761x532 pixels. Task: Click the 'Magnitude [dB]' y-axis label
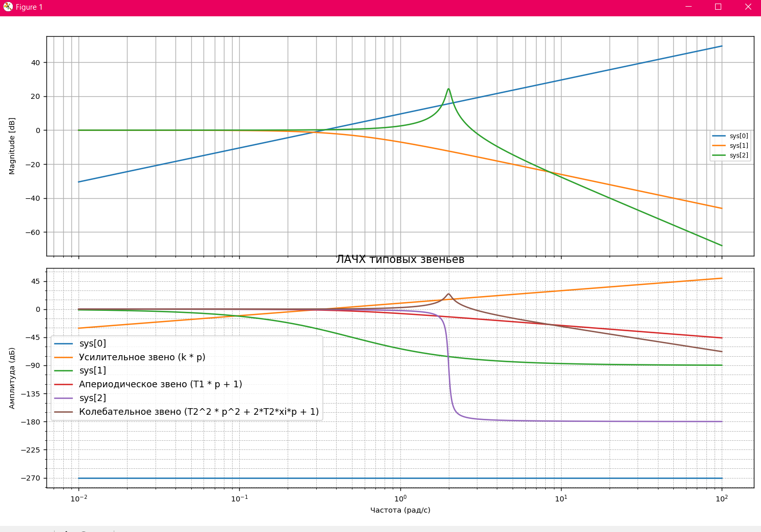click(x=12, y=146)
